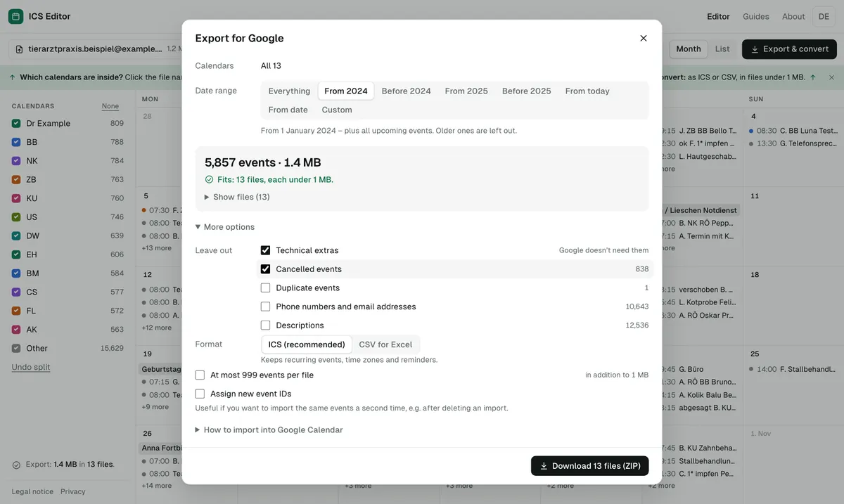Image resolution: width=844 pixels, height=504 pixels.
Task: Click the 5,857 events · 1.4 MB summary
Action: coord(263,162)
